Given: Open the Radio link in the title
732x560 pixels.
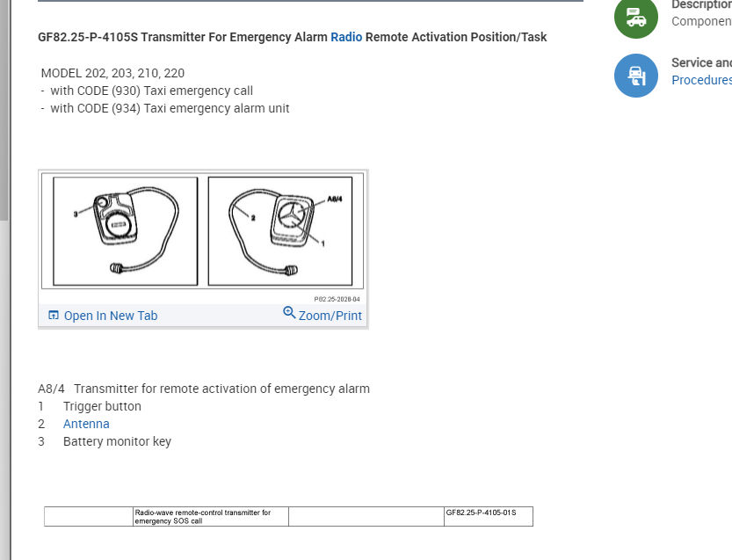Looking at the screenshot, I should (x=346, y=37).
